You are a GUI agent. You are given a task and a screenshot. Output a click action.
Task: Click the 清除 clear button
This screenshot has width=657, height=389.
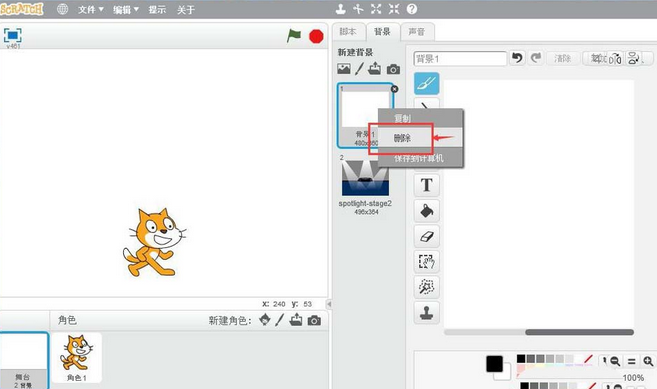click(563, 58)
